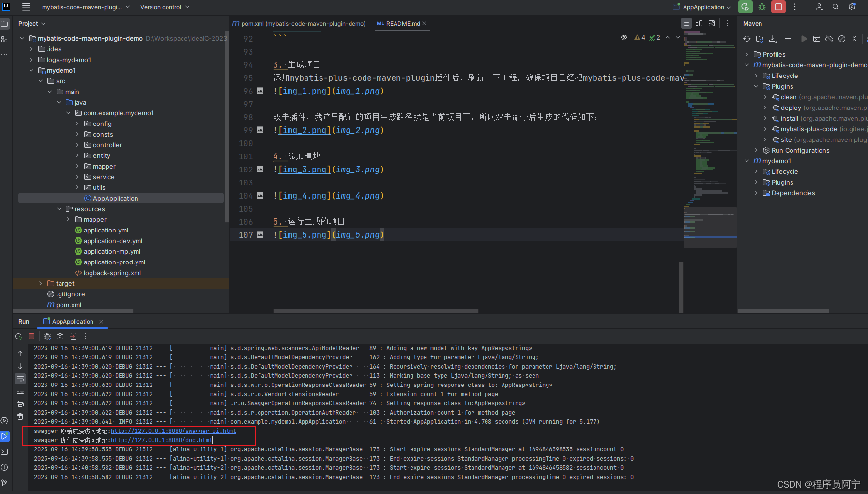
Task: Generate sources and update folders in Maven
Action: click(760, 39)
